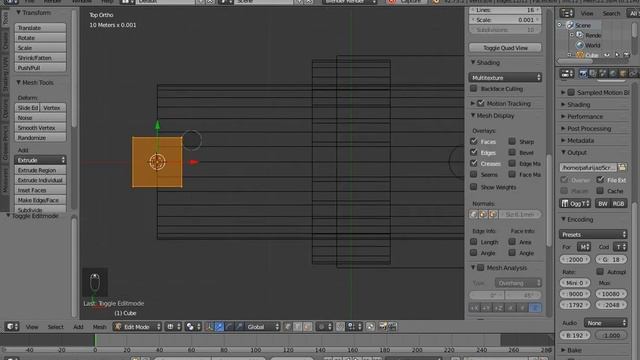
Task: Toggle the Motion Tracking checkbox
Action: pos(481,103)
